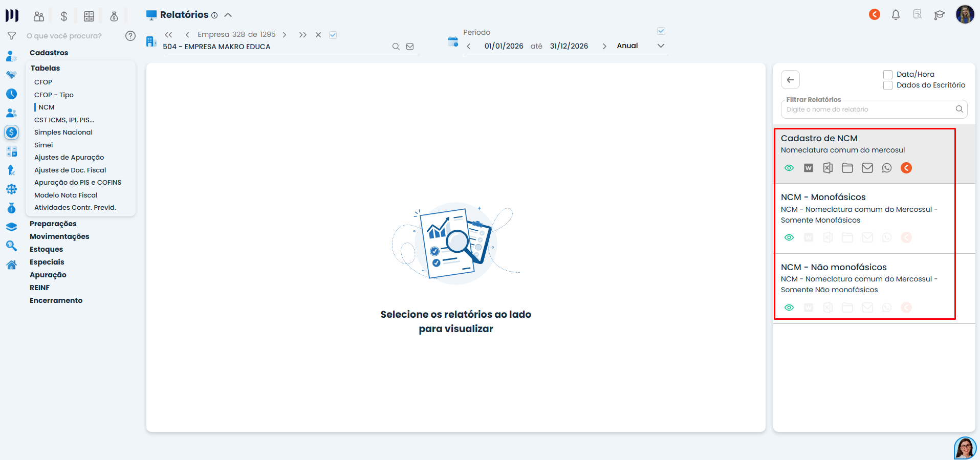Save Cadastro de NCM to folder

[x=847, y=168]
